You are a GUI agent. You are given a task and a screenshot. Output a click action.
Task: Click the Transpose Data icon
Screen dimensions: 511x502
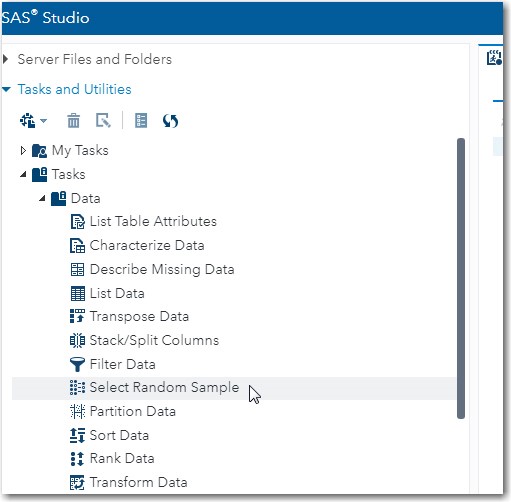coord(77,316)
